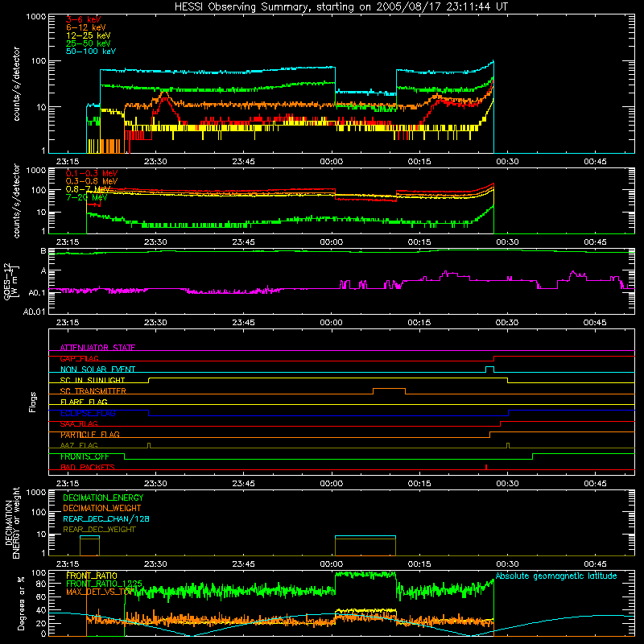Click the Absolute geomagnetic latitude label

coord(556,576)
